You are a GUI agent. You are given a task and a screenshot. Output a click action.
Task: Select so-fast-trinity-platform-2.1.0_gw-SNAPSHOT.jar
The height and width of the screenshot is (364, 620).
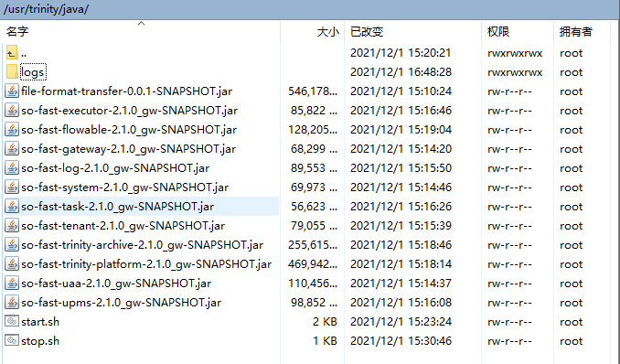[x=146, y=264]
